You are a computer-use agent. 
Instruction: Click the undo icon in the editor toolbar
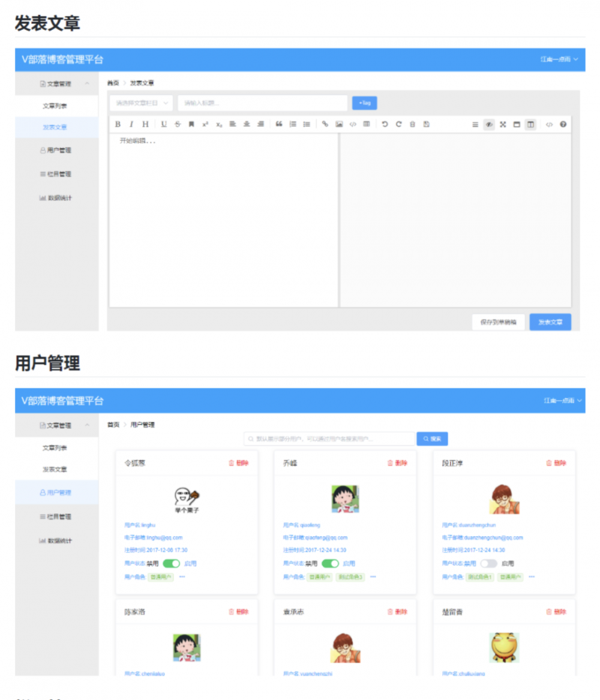click(x=385, y=124)
